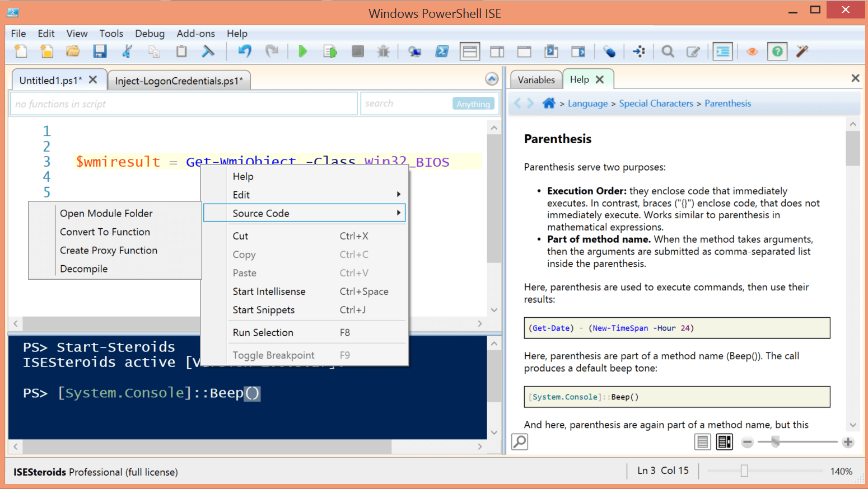Select Convert To Function
This screenshot has width=868, height=489.
click(115, 232)
